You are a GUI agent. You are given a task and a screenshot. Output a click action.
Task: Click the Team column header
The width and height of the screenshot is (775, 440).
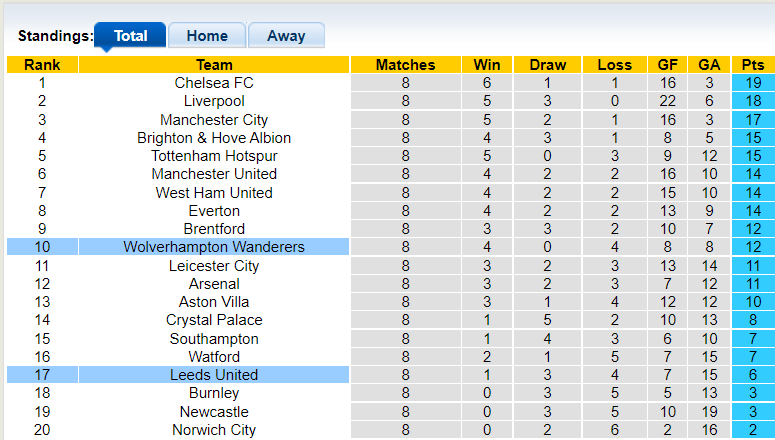214,65
